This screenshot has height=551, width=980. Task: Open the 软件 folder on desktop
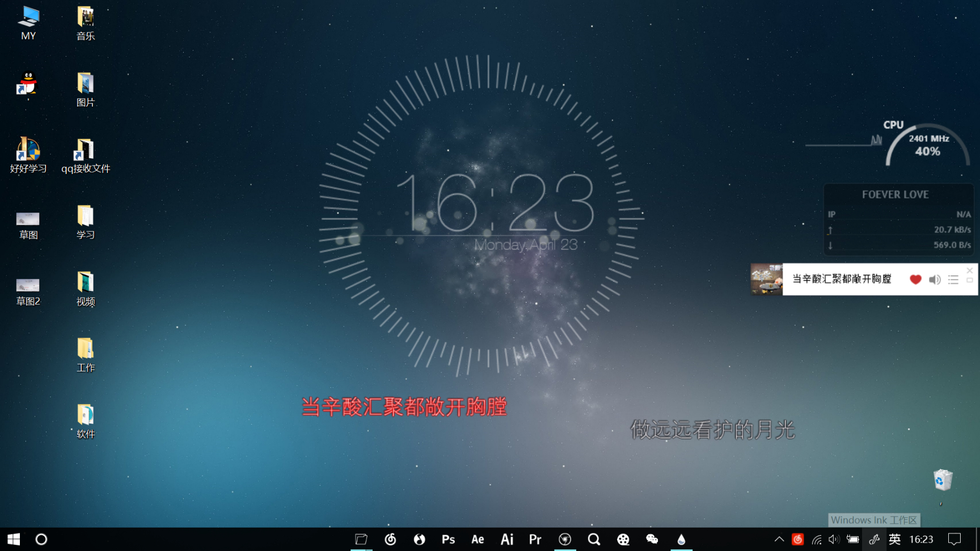tap(86, 421)
